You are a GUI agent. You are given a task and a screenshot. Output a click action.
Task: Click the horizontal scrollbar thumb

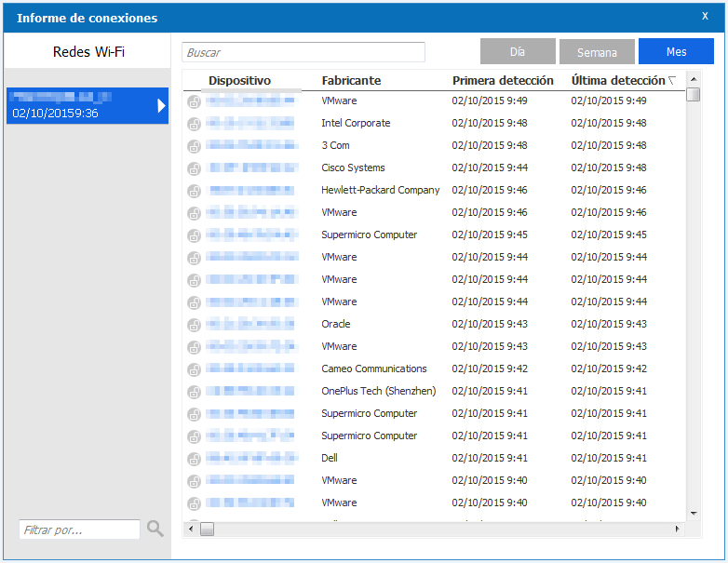tap(207, 529)
